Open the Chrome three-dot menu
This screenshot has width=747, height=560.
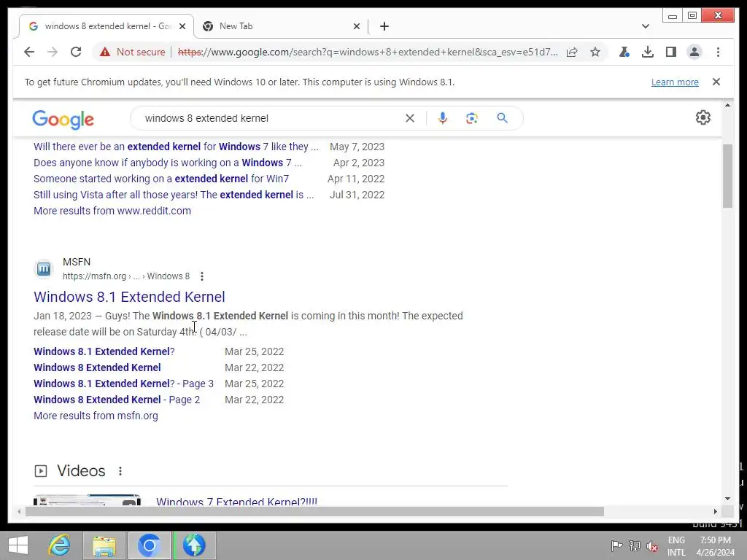tap(718, 52)
